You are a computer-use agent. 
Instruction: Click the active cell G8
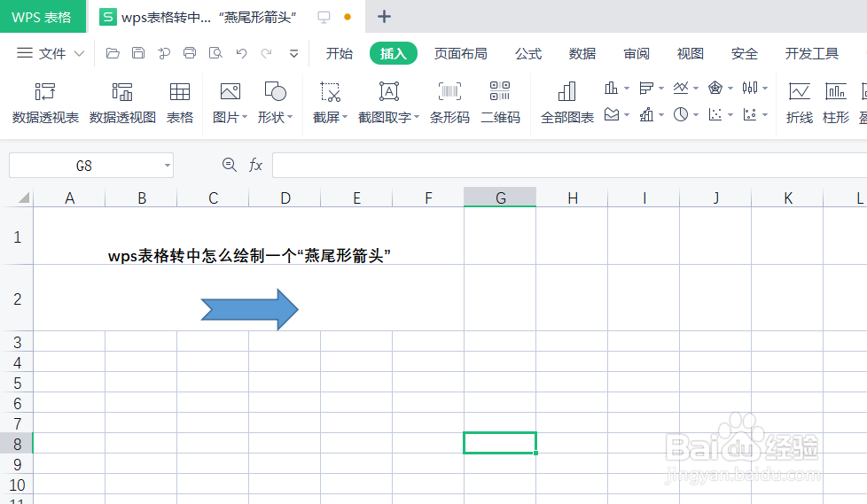(x=500, y=443)
